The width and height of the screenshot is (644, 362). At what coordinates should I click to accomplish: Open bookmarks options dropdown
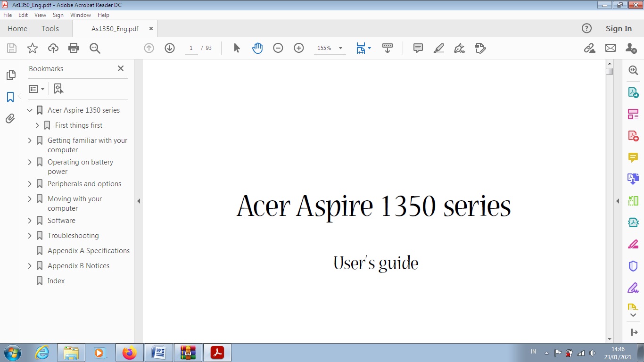36,89
